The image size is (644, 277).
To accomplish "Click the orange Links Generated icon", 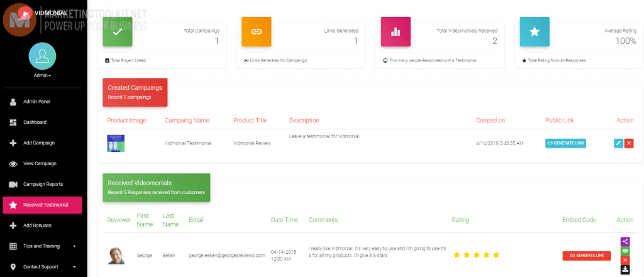I will tap(257, 31).
